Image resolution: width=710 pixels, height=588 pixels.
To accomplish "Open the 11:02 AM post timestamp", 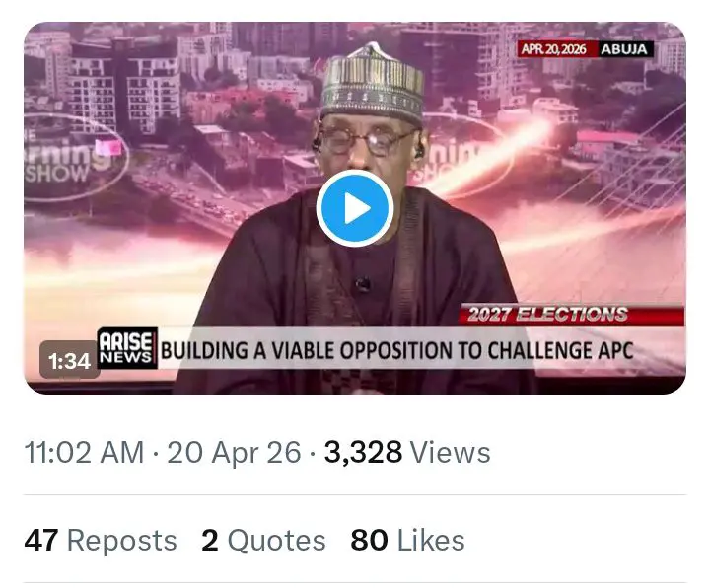I will point(84,453).
